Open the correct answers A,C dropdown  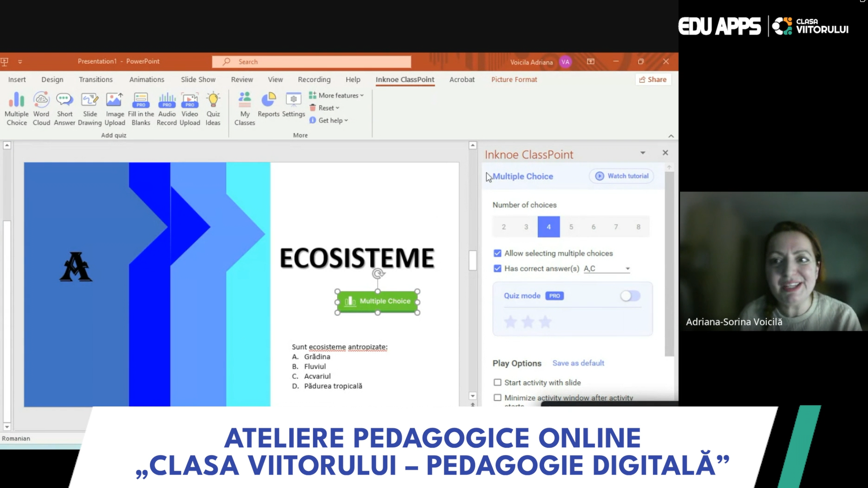(x=607, y=269)
